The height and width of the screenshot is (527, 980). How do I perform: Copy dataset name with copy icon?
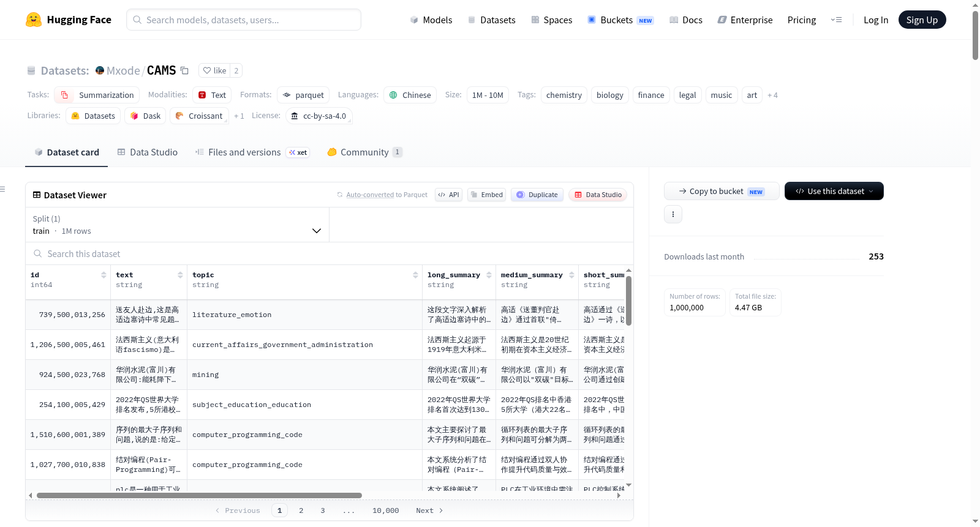coord(184,70)
